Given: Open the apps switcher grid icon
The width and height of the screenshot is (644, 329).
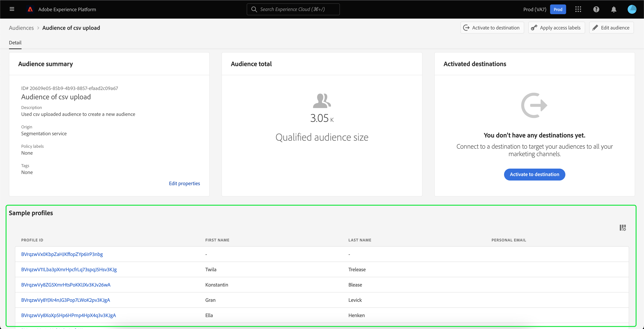Looking at the screenshot, I should [578, 9].
